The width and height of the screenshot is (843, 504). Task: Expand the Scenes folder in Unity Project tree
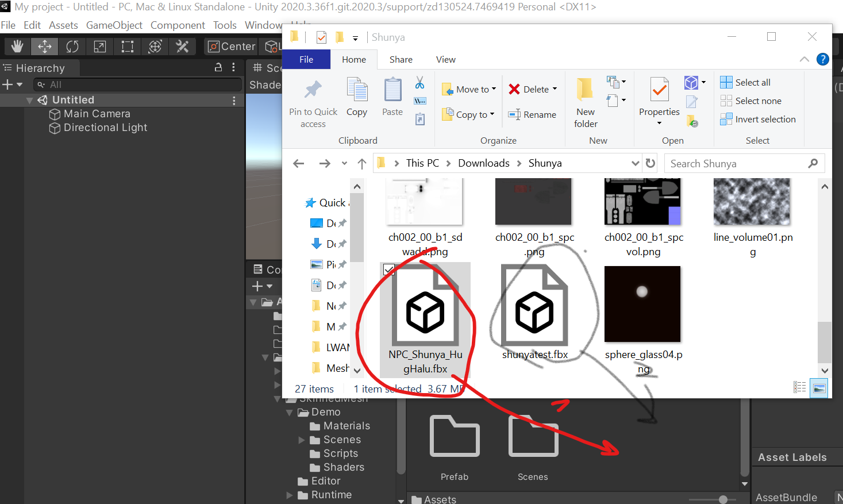[302, 440]
